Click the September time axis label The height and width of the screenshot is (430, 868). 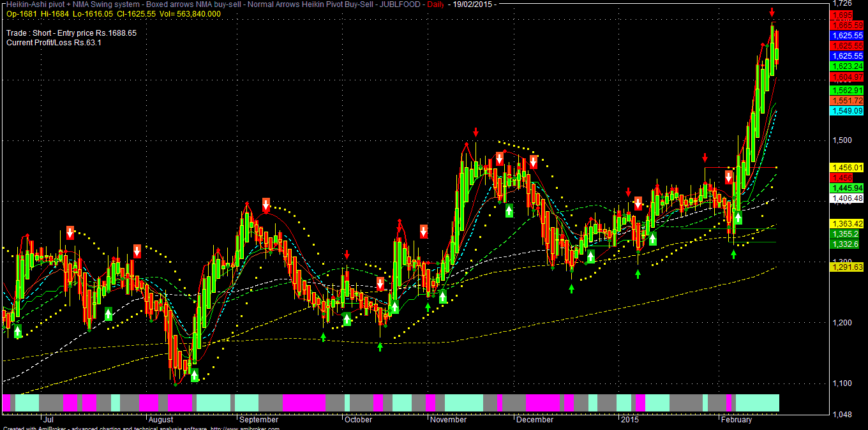pos(258,420)
